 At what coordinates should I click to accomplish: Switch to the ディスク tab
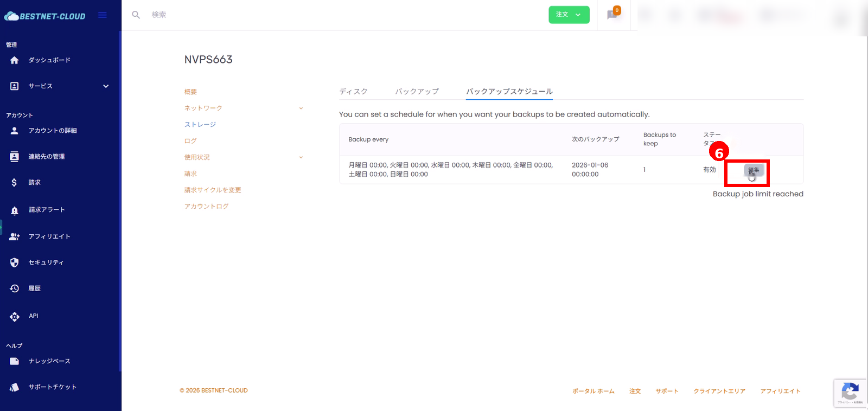353,92
